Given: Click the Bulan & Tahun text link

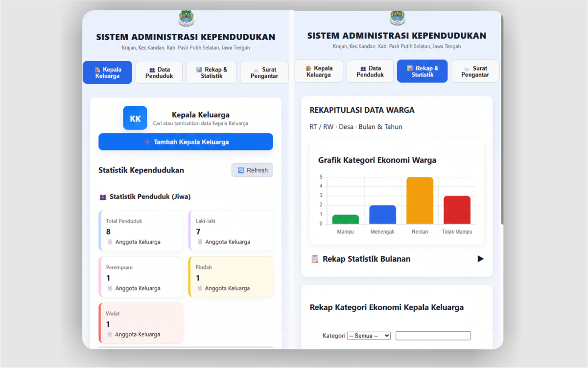Looking at the screenshot, I should point(379,126).
